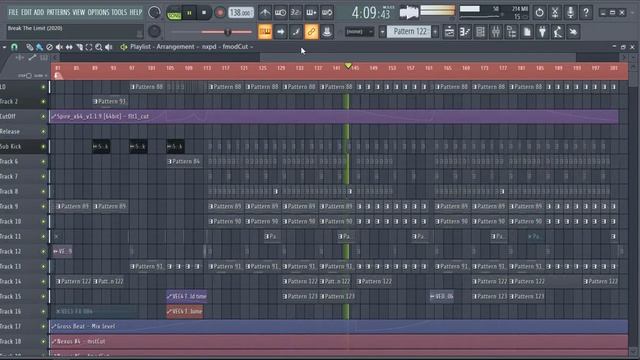Toggle step editing mode icon

click(296, 32)
